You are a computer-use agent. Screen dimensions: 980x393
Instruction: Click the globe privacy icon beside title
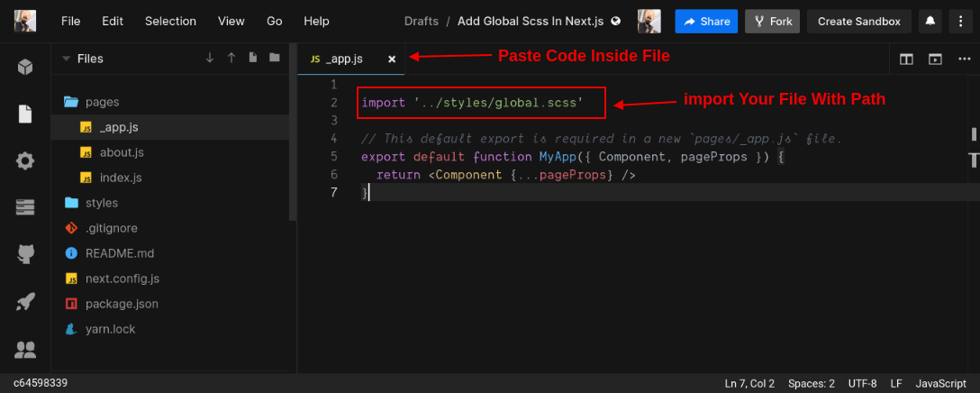coord(615,21)
